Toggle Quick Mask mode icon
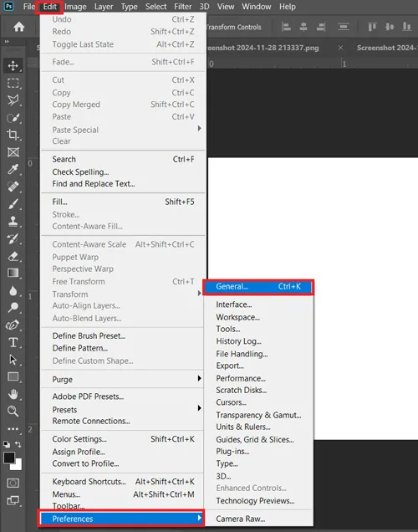 click(13, 483)
